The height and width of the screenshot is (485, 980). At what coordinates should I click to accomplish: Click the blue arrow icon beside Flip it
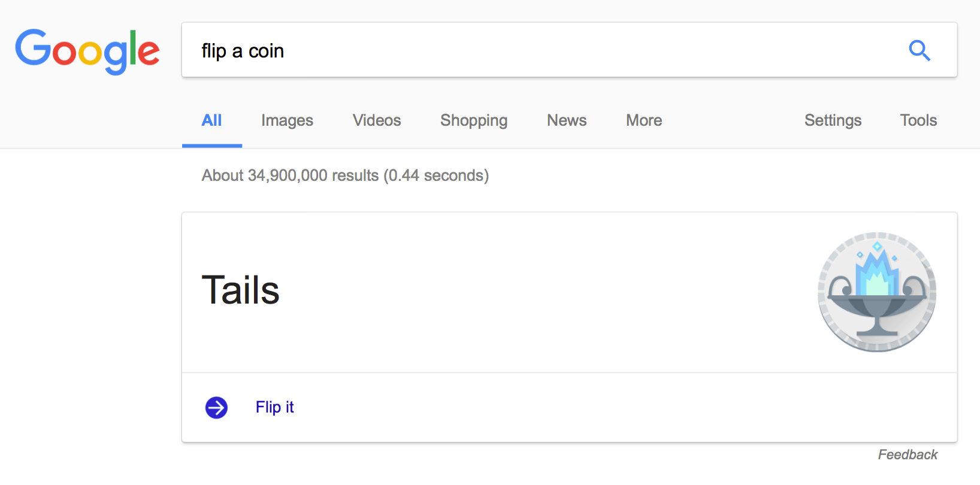coord(216,408)
